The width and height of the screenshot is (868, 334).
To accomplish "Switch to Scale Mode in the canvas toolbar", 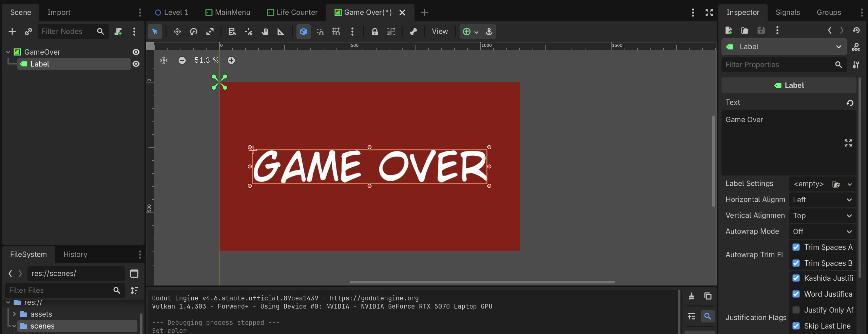I will click(x=210, y=32).
